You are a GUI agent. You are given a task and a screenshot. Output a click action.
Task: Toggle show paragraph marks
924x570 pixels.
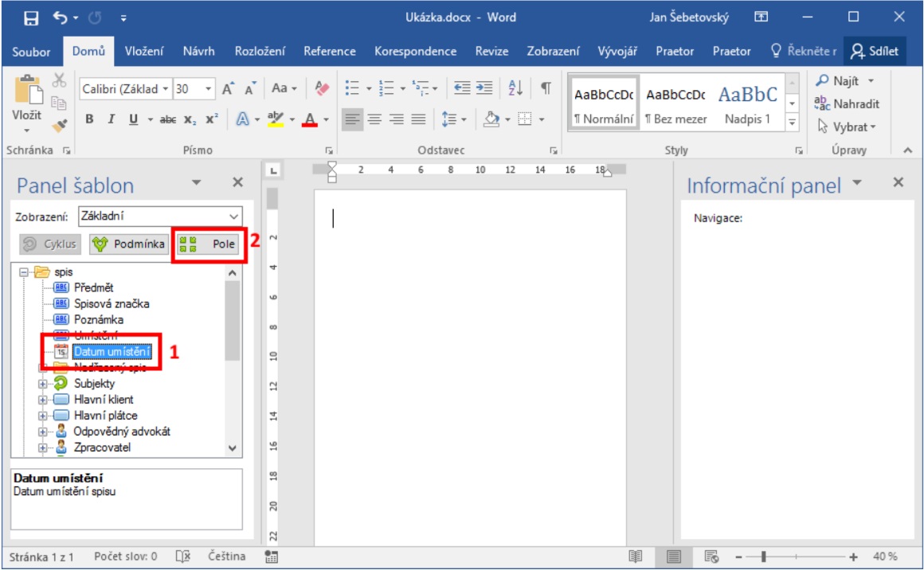click(546, 89)
